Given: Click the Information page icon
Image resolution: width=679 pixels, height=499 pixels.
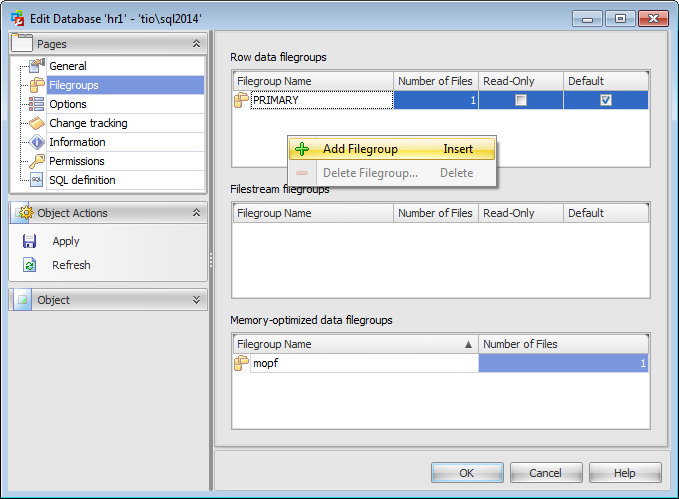Looking at the screenshot, I should pyautogui.click(x=37, y=142).
